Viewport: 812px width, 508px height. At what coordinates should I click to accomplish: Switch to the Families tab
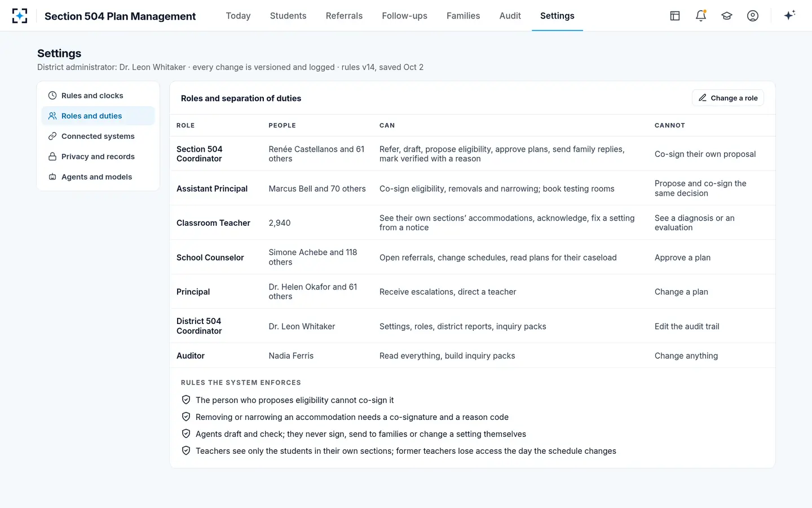[463, 16]
